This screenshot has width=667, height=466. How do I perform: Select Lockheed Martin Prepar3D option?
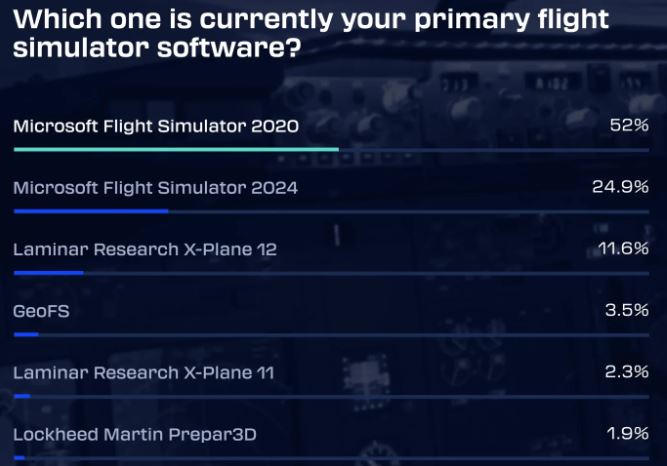pyautogui.click(x=135, y=435)
